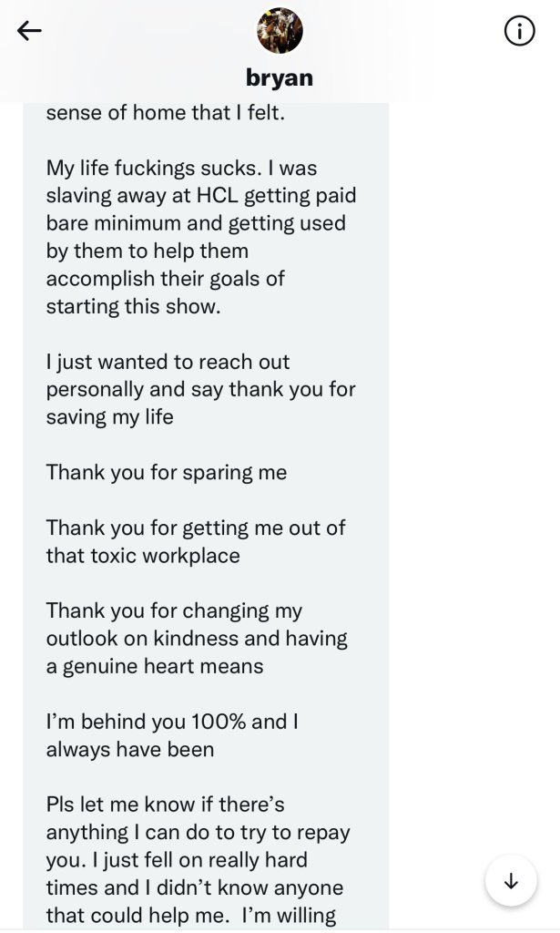This screenshot has height=933, width=560.
Task: Tap the "Thank you for changing my" line
Action: (174, 610)
